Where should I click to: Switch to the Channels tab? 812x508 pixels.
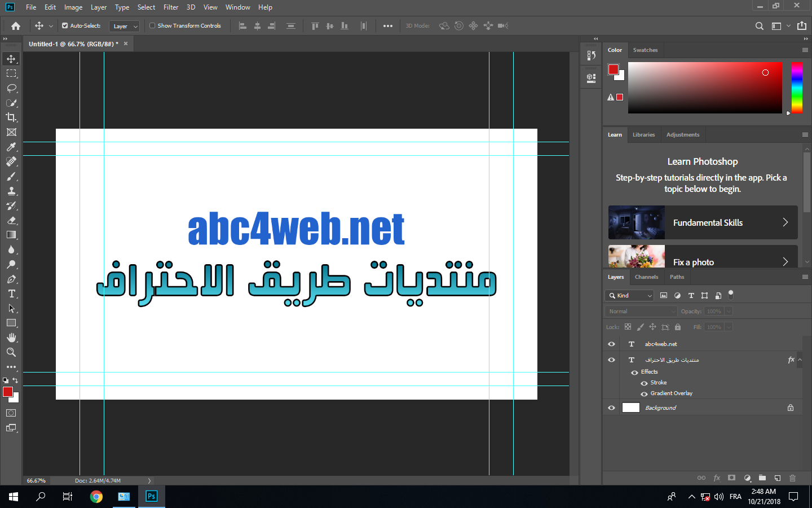click(x=646, y=277)
